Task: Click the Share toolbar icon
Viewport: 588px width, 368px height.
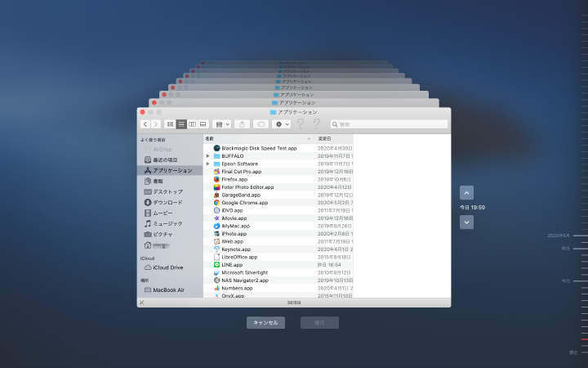Action: point(243,124)
